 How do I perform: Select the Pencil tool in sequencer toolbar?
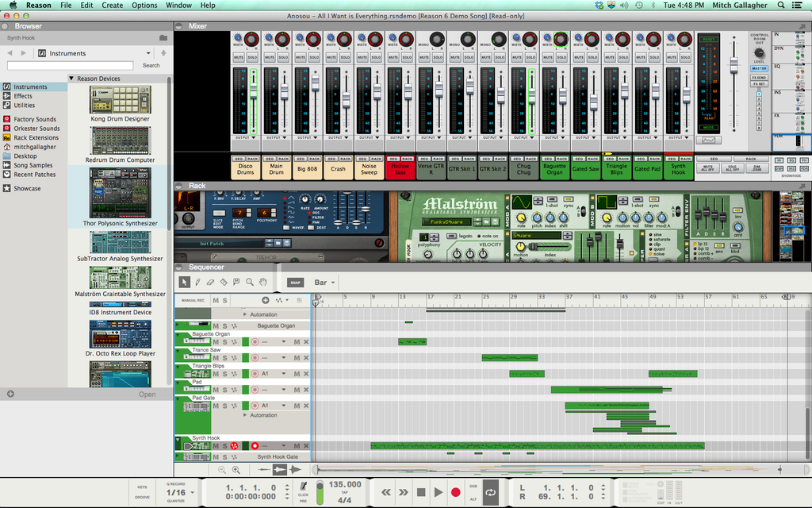(197, 282)
